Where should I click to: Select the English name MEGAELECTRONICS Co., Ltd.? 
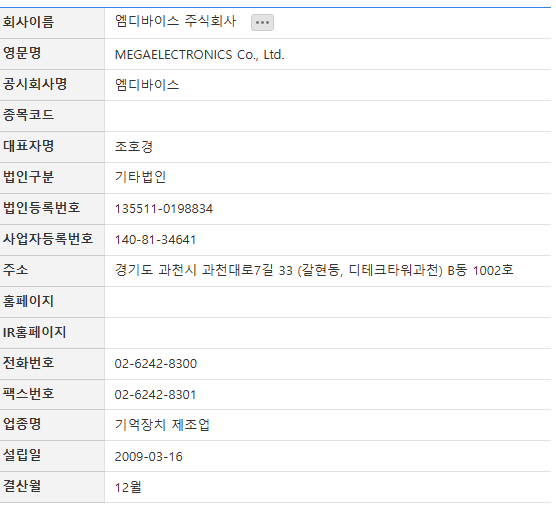(x=199, y=55)
